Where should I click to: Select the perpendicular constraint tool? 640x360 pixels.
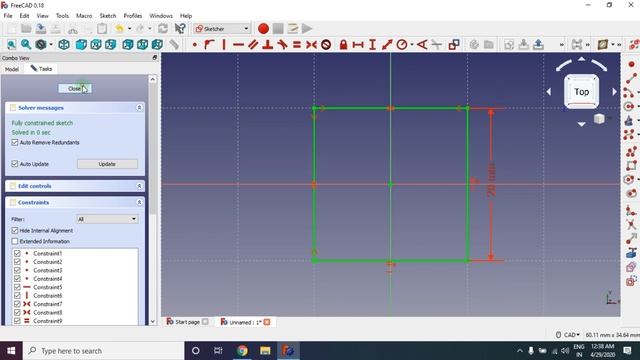click(x=268, y=44)
